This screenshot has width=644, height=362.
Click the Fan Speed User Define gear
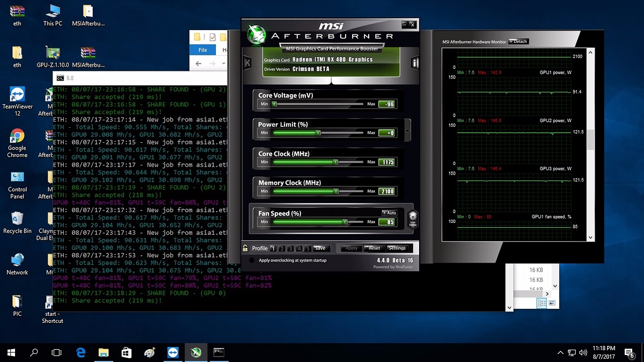[413, 219]
